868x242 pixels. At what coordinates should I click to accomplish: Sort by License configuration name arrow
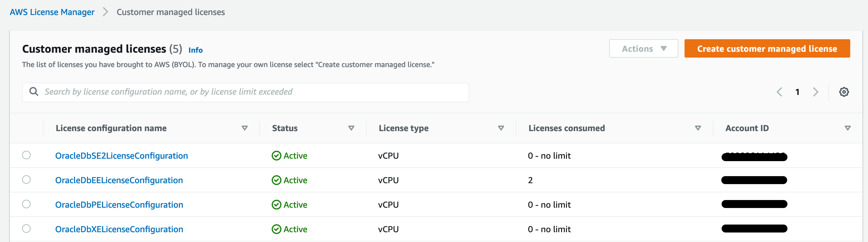pos(245,128)
